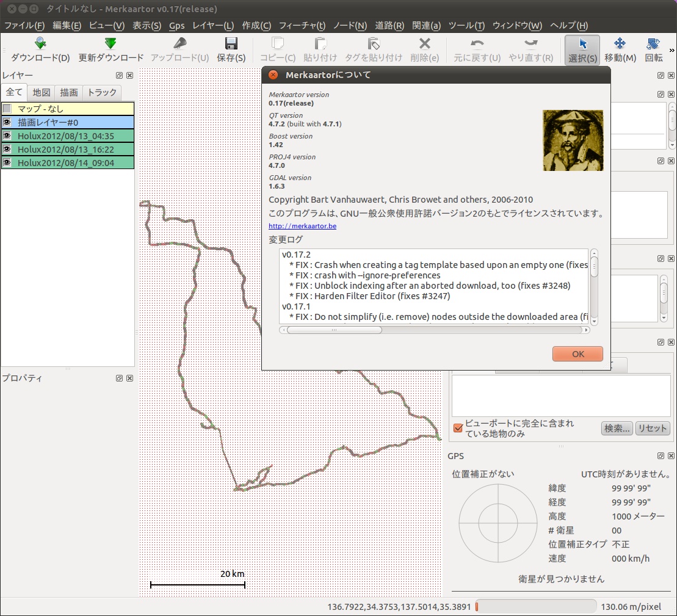The width and height of the screenshot is (677, 616).
Task: Click the GPS satellite circle view
Action: point(498,523)
